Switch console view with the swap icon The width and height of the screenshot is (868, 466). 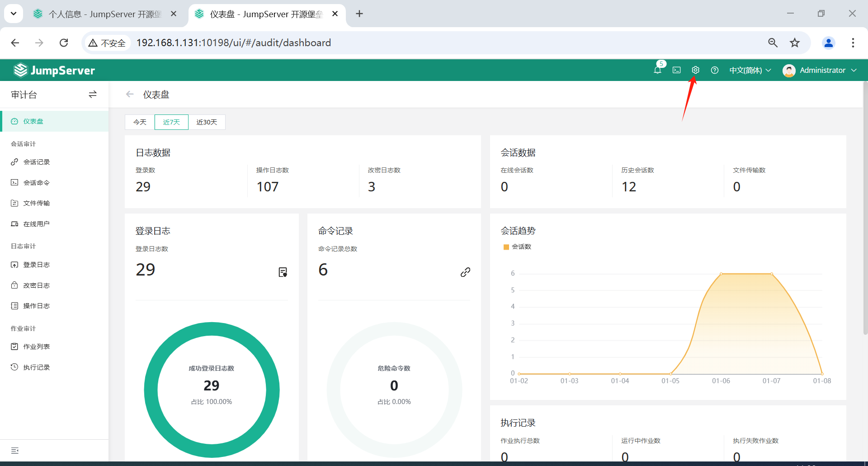(x=93, y=95)
